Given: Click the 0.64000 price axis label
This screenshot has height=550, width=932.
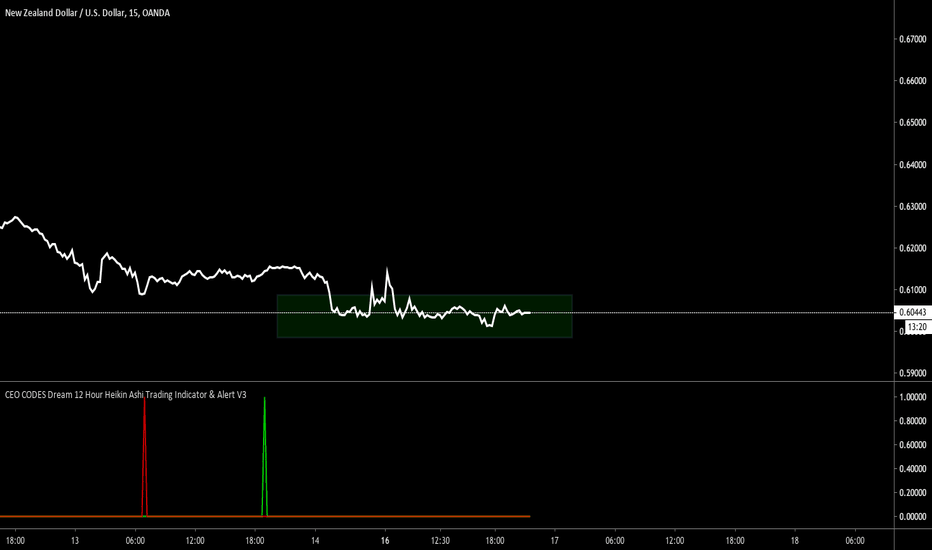Looking at the screenshot, I should (912, 165).
